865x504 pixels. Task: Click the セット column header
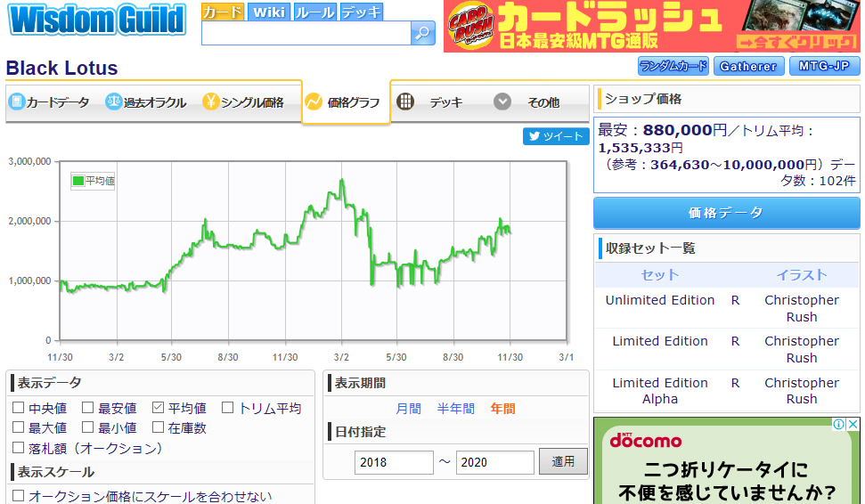click(660, 275)
